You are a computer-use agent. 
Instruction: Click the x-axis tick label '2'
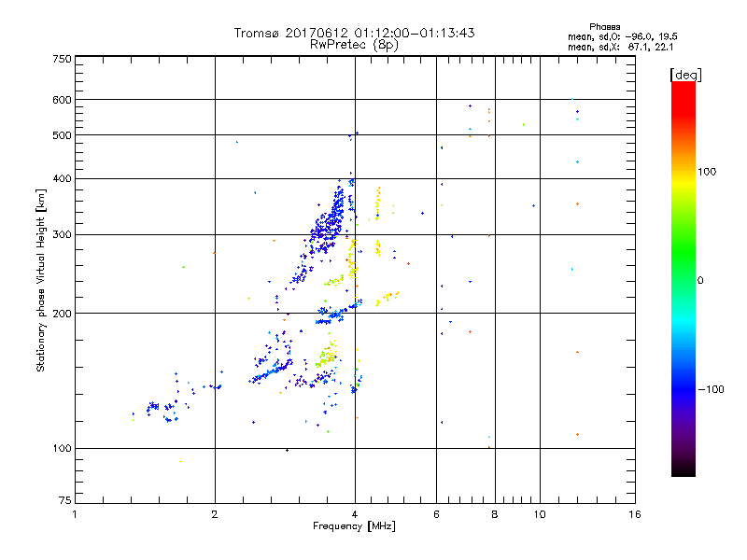click(x=215, y=514)
